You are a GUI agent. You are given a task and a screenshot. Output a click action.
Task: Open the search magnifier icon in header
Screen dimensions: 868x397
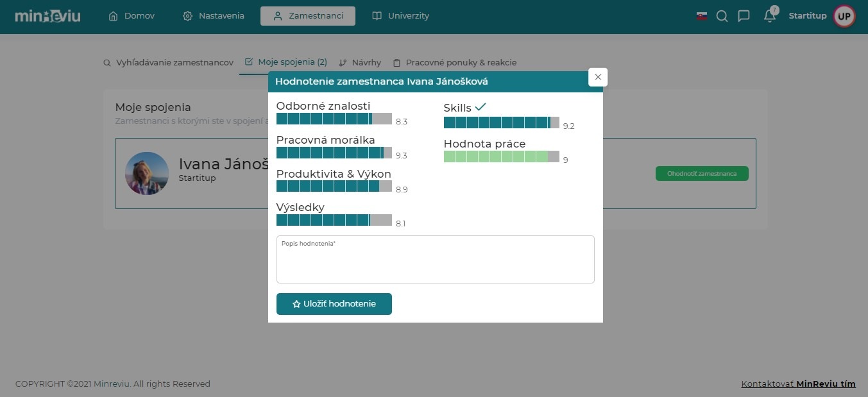click(722, 16)
